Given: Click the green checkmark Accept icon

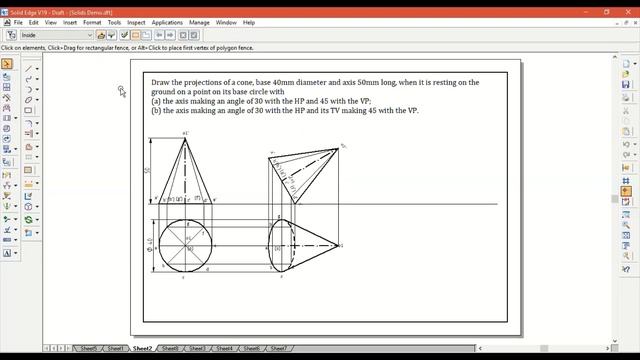Looking at the screenshot, I should tap(124, 35).
